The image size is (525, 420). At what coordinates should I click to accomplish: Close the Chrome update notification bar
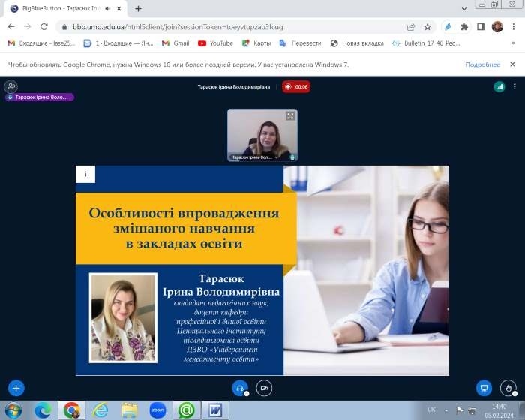[513, 64]
